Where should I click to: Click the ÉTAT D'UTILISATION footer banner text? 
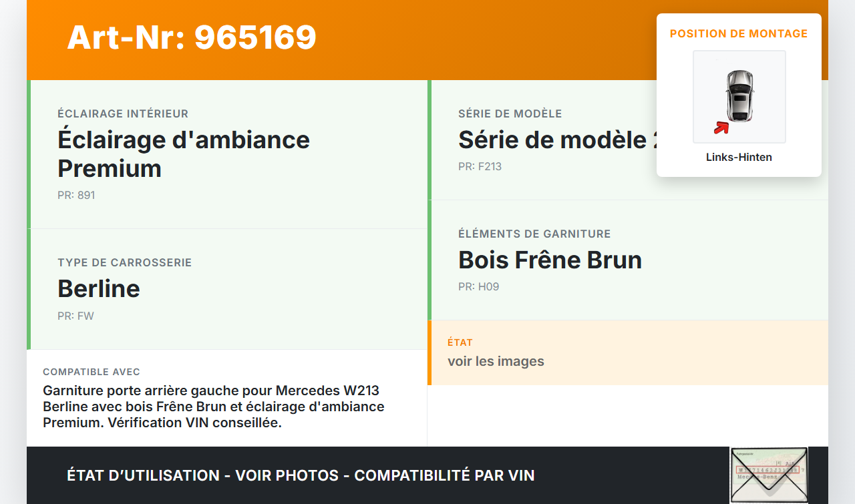pos(301,475)
